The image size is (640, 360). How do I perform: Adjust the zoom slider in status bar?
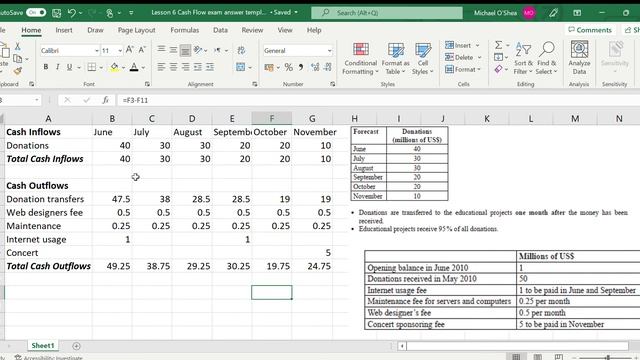608,358
